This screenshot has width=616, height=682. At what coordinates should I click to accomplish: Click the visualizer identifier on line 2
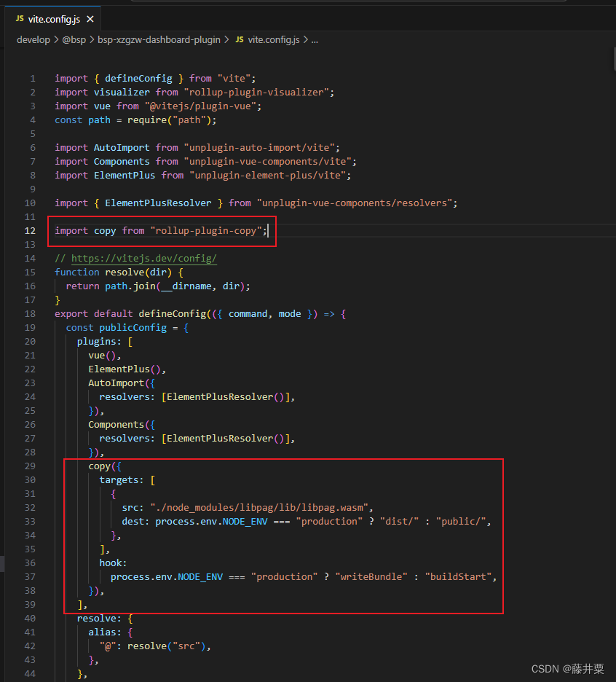pos(121,92)
